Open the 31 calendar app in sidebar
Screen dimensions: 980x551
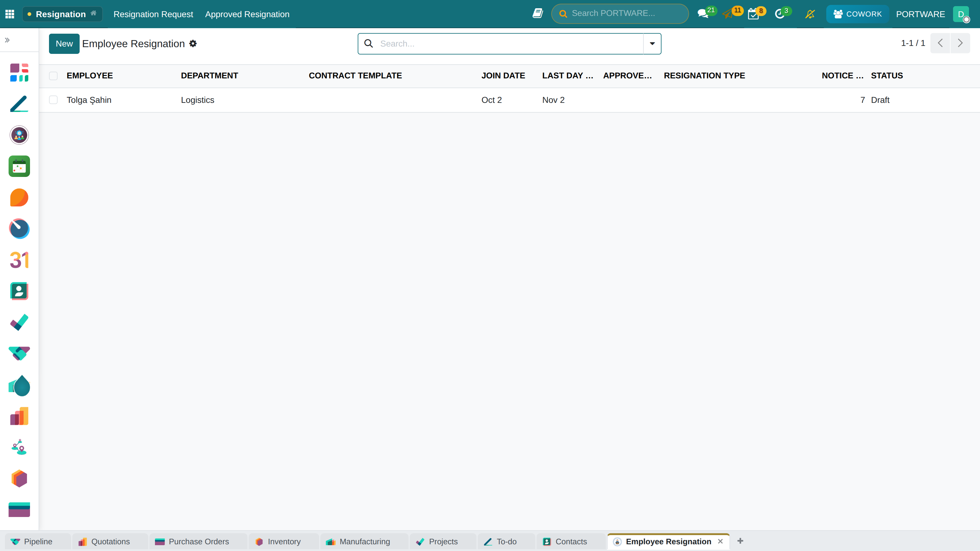[19, 260]
